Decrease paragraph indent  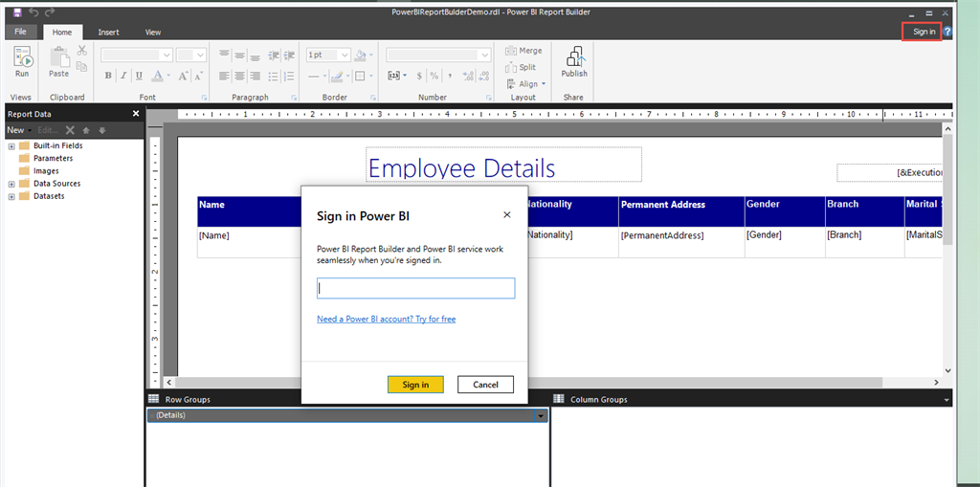(273, 55)
